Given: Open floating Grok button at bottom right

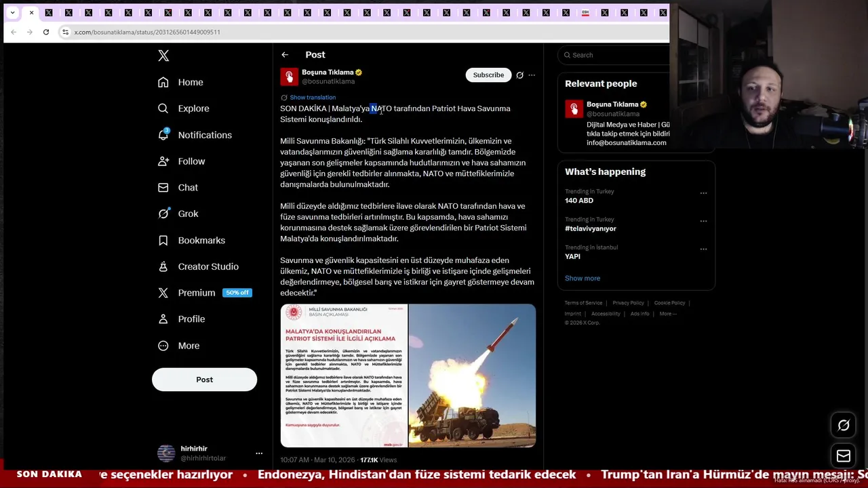Looking at the screenshot, I should (x=844, y=426).
